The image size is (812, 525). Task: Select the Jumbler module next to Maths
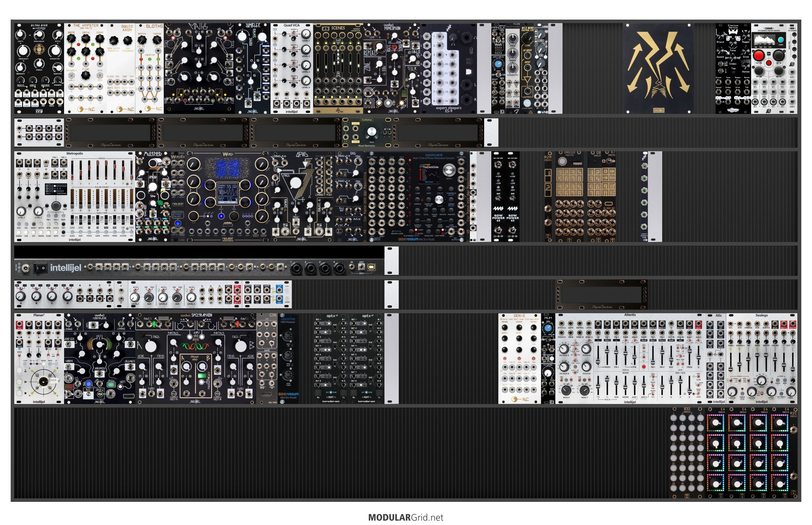(x=253, y=68)
